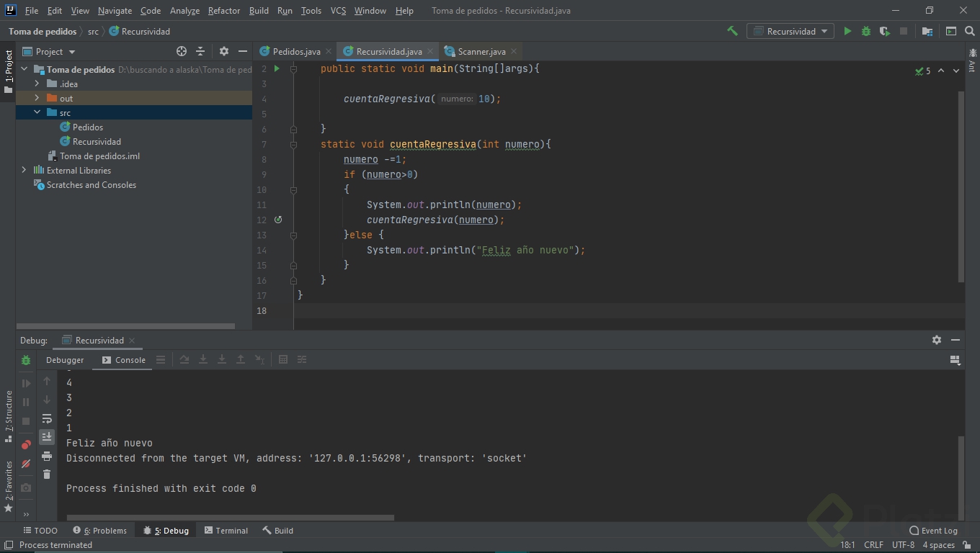The height and width of the screenshot is (553, 980).
Task: Go to previous highlighted problem arrow
Action: [941, 71]
